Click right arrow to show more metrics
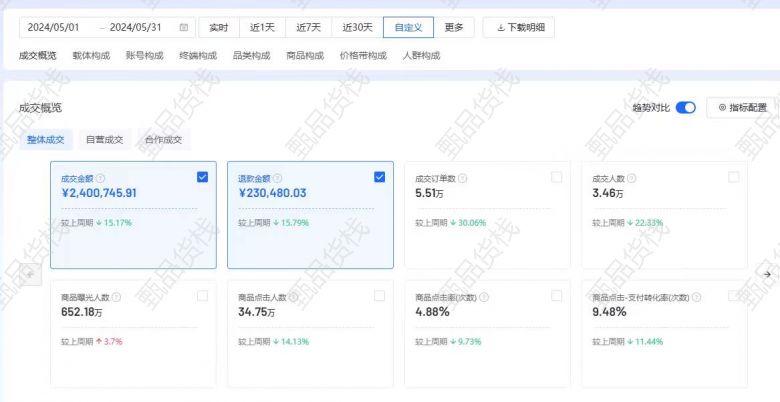The image size is (780, 402). pyautogui.click(x=767, y=274)
